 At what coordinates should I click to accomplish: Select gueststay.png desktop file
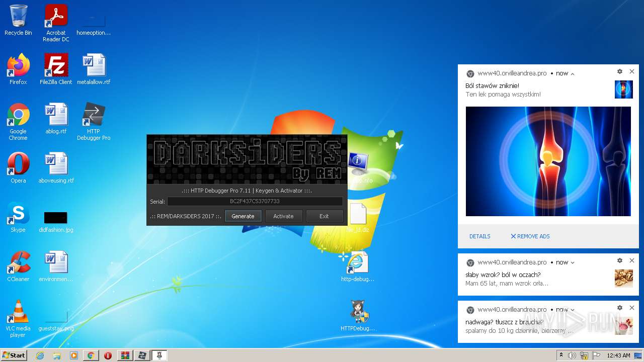click(x=56, y=322)
